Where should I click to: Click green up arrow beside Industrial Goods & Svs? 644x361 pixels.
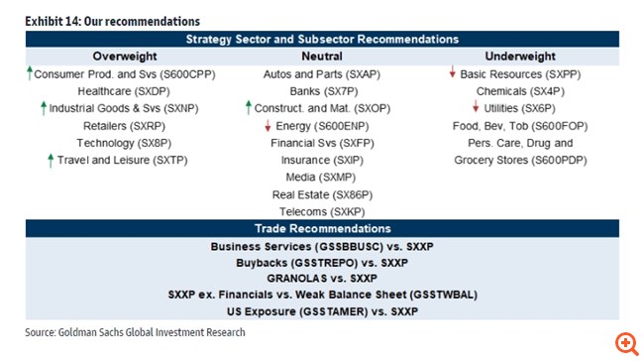[x=44, y=108]
